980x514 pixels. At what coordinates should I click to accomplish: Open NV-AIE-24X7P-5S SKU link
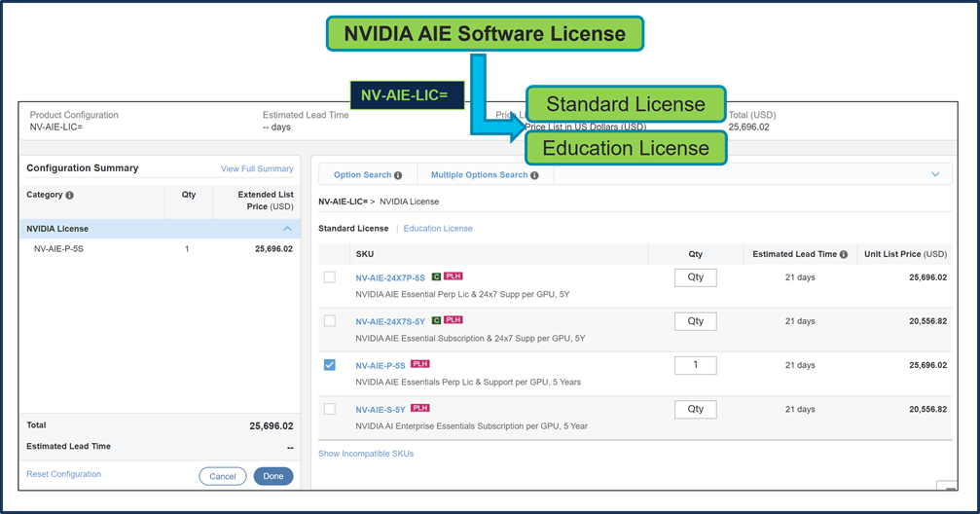(390, 277)
